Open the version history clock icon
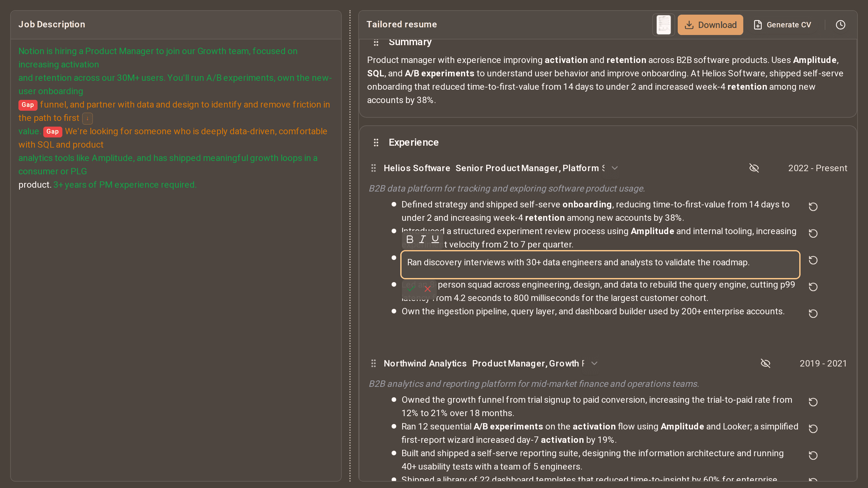This screenshot has width=868, height=488. pos(840,24)
